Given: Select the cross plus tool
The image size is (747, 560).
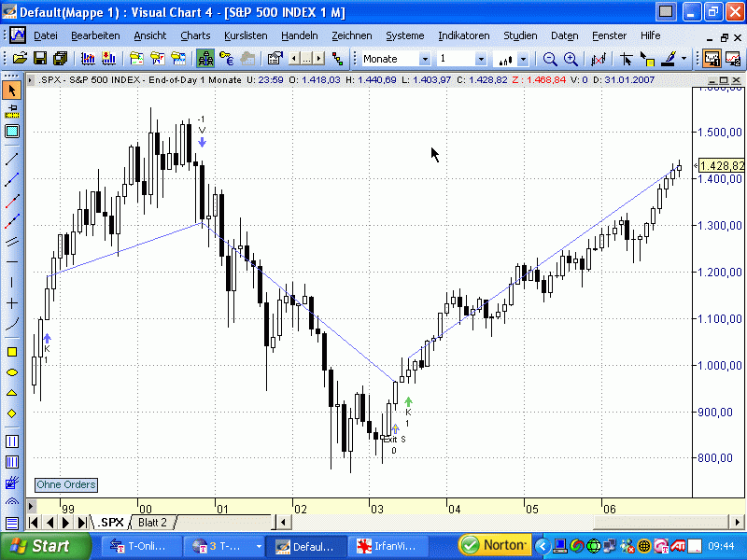Looking at the screenshot, I should pos(12,302).
